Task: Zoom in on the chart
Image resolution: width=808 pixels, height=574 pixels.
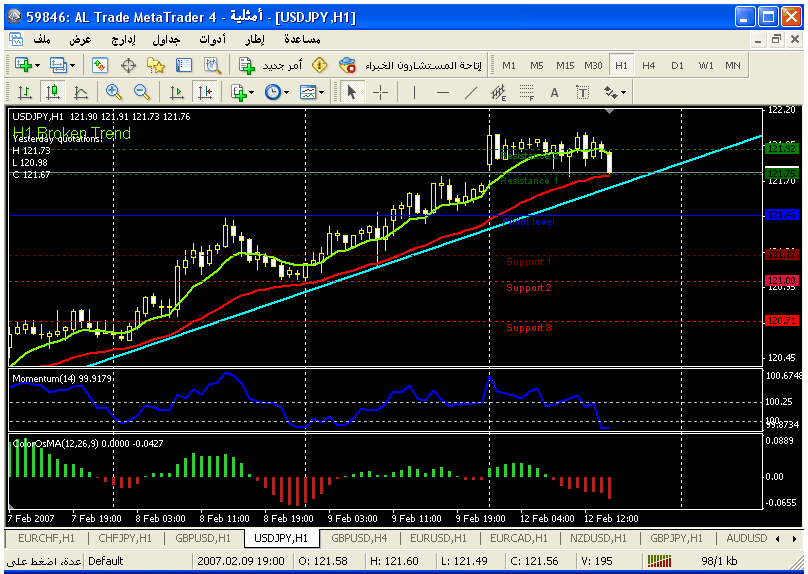Action: 113,92
